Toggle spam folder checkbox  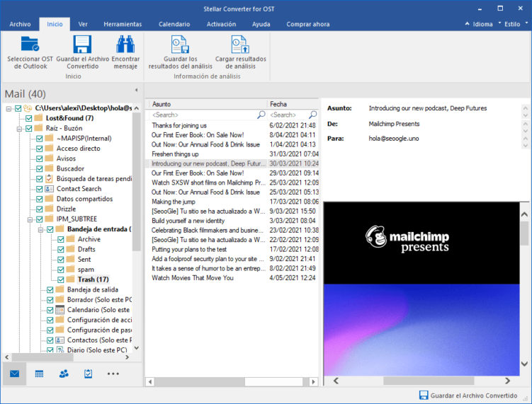(61, 270)
